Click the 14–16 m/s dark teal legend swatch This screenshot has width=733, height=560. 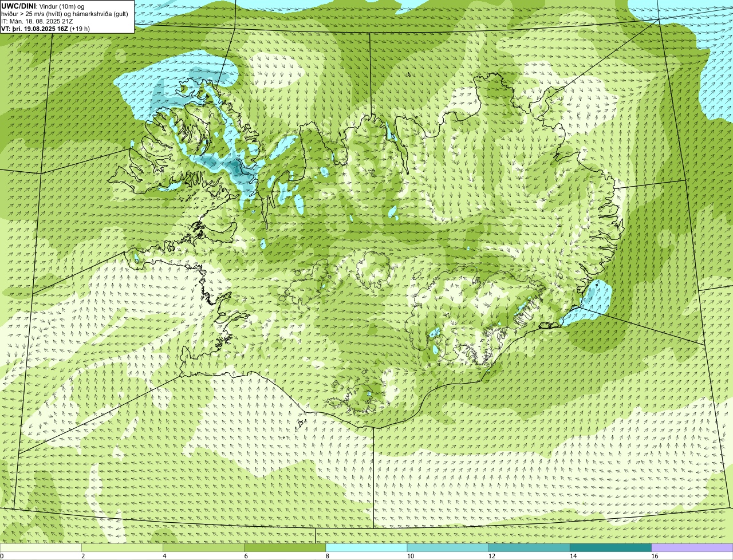pyautogui.click(x=610, y=547)
